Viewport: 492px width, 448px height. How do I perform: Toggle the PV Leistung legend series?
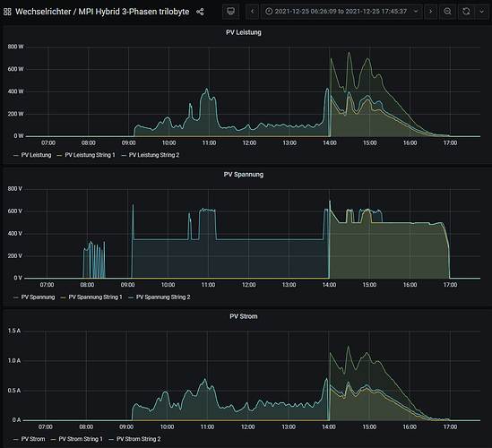coord(36,155)
